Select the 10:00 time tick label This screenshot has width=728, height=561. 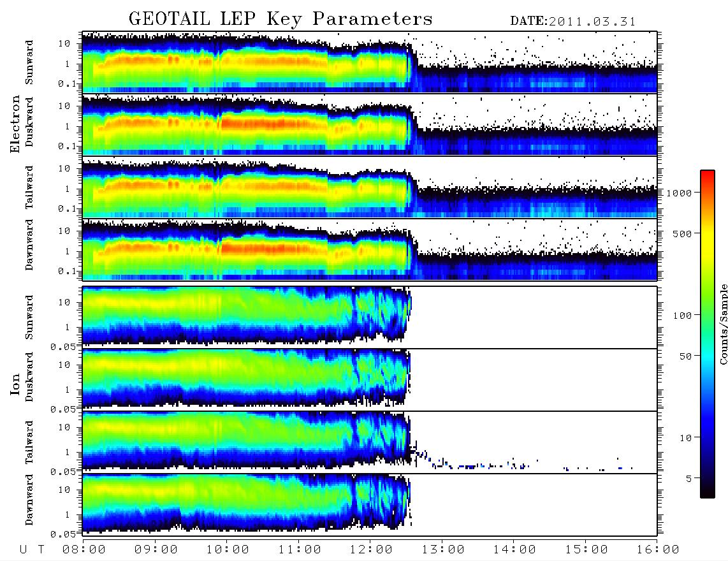point(228,550)
